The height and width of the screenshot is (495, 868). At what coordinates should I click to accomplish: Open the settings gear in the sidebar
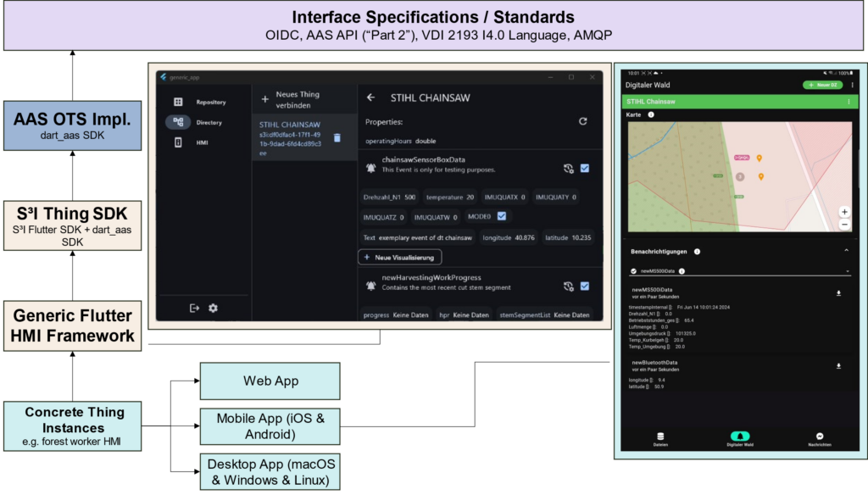coord(213,308)
